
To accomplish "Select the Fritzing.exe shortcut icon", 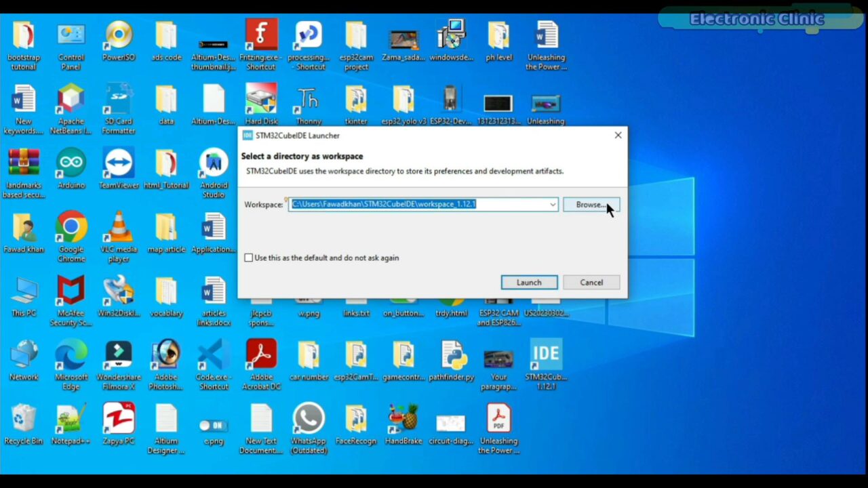I will pyautogui.click(x=261, y=45).
